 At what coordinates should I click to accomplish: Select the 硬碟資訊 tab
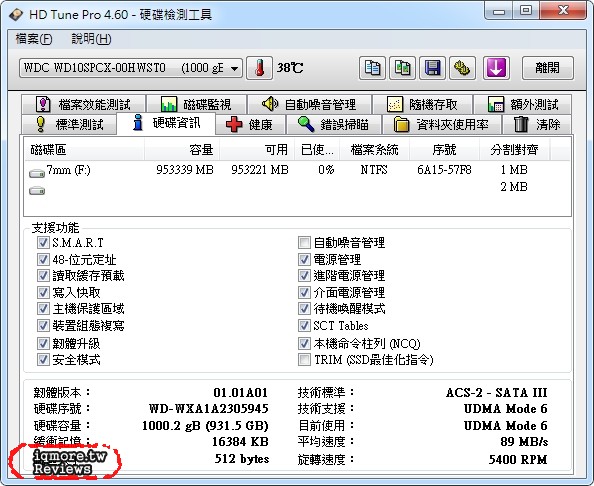pos(166,123)
